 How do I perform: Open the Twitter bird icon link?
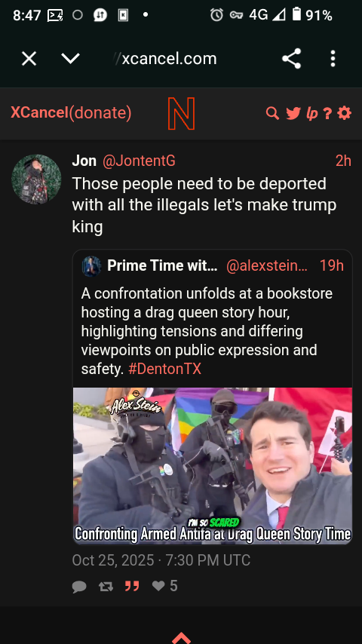coord(293,113)
